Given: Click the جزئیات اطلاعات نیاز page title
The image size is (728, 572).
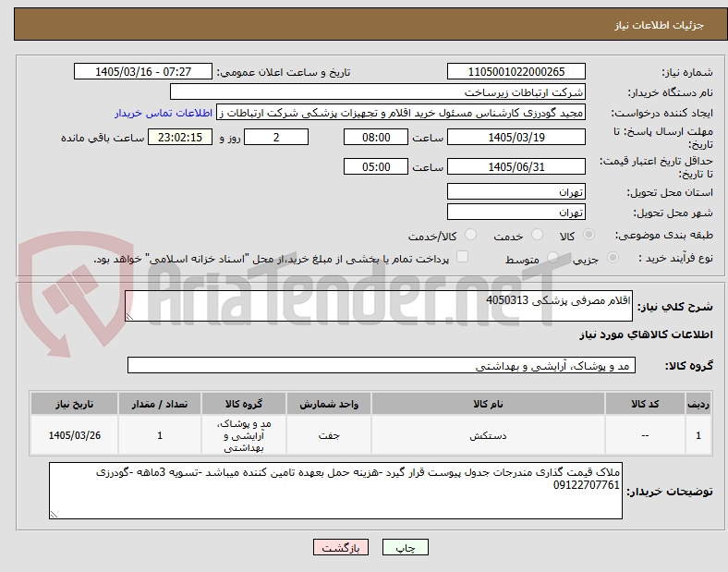Looking at the screenshot, I should point(660,25).
